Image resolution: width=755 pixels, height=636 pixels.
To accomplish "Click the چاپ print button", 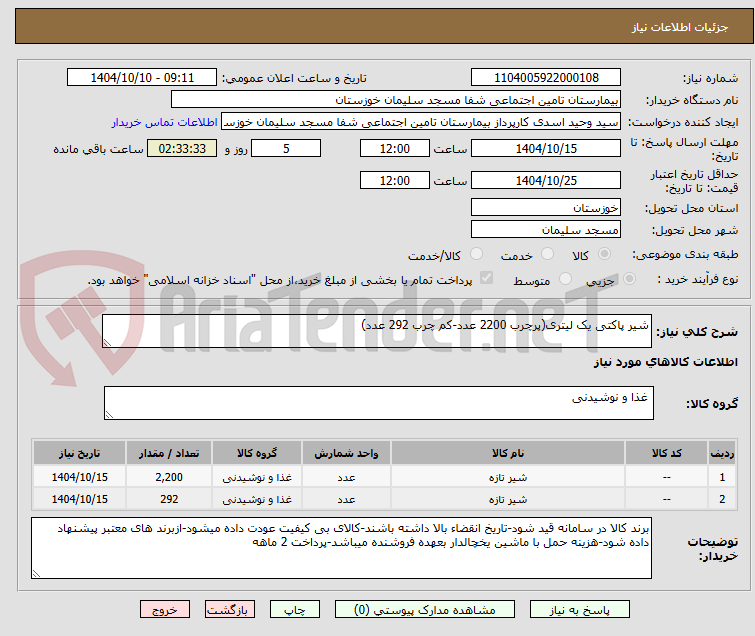I will coord(294,610).
